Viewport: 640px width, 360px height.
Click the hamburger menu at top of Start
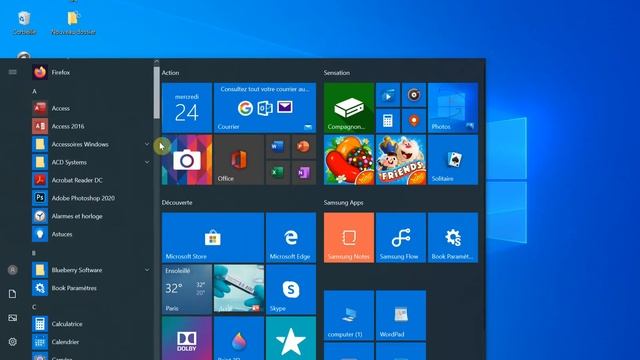[13, 72]
